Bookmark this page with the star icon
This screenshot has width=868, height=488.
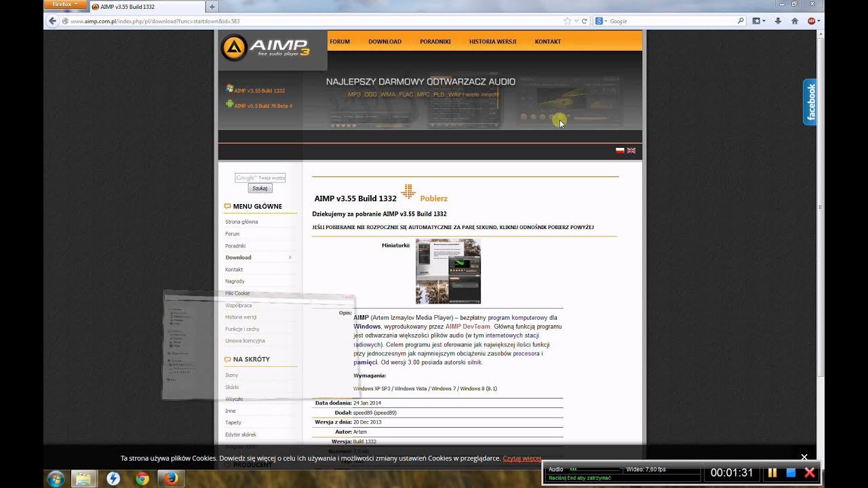(567, 21)
